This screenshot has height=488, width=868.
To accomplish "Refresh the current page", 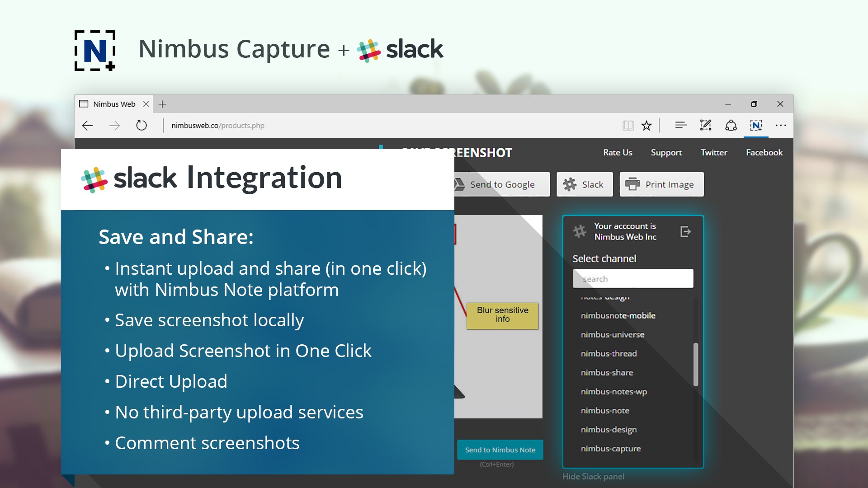I will tap(142, 126).
